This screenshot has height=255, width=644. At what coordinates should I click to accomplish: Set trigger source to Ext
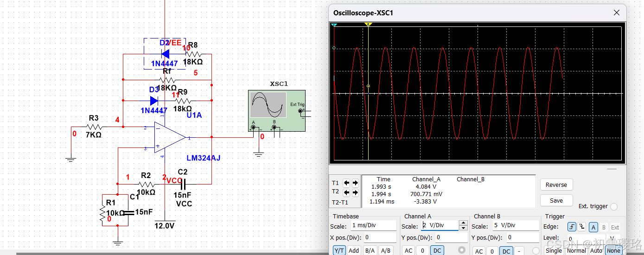click(615, 227)
